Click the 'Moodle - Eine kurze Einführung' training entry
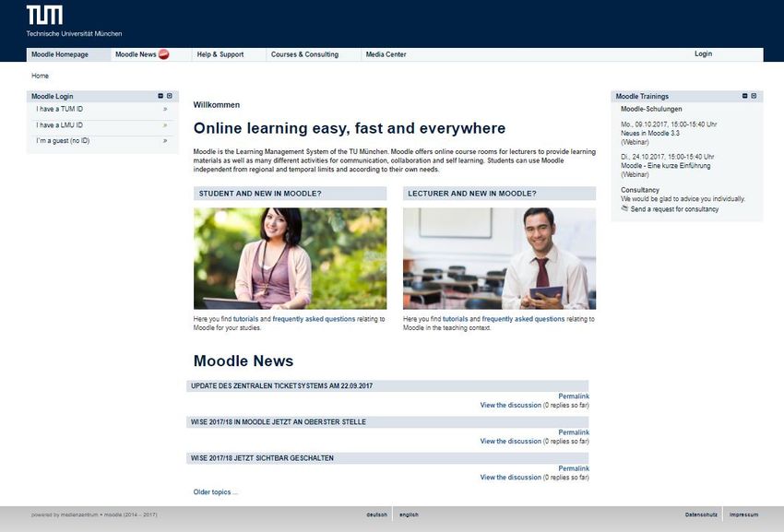The width and height of the screenshot is (784, 532). [666, 165]
